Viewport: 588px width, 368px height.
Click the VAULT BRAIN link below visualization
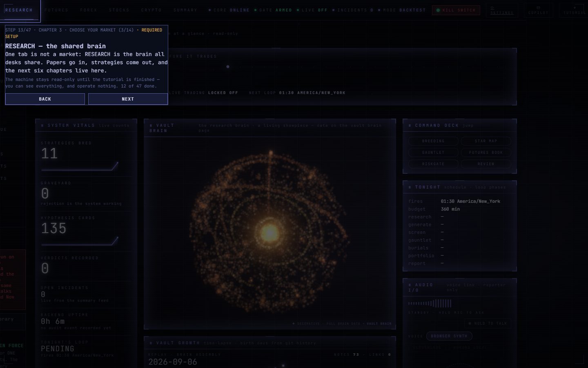tap(379, 323)
